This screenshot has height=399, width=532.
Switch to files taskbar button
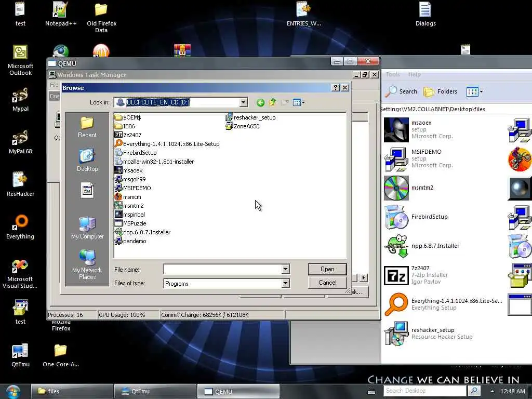(x=72, y=391)
